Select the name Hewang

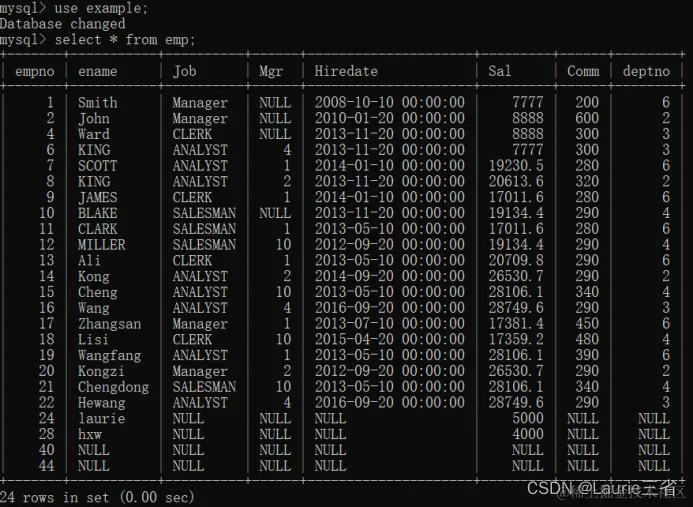[x=102, y=403]
